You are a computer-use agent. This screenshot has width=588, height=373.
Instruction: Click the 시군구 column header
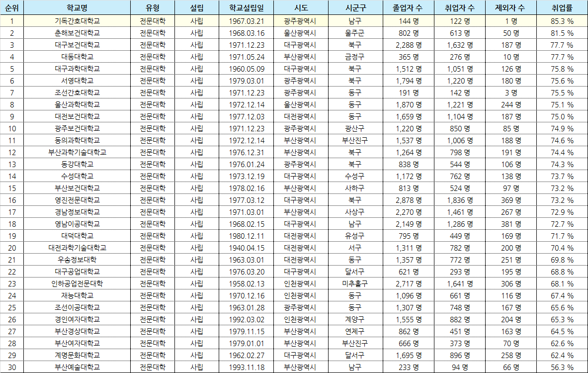(355, 7)
